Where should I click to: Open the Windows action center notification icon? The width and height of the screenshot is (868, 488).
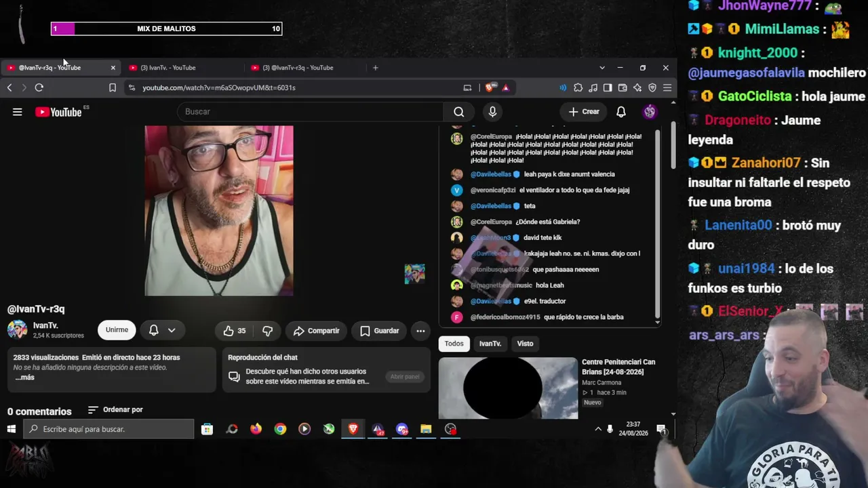coord(661,429)
